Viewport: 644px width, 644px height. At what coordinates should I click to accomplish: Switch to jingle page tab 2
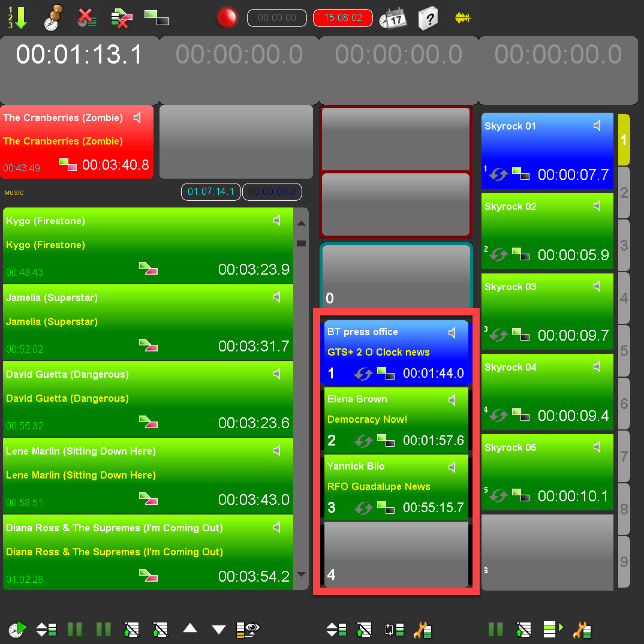(624, 193)
